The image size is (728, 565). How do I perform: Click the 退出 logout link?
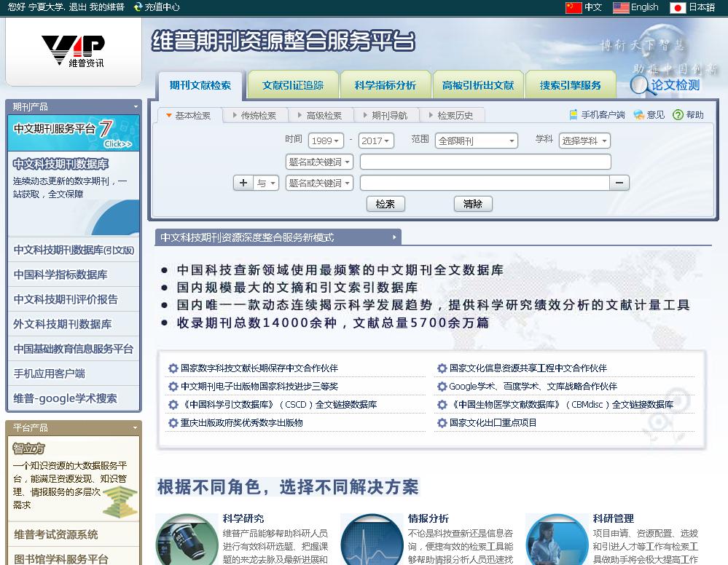click(x=77, y=7)
